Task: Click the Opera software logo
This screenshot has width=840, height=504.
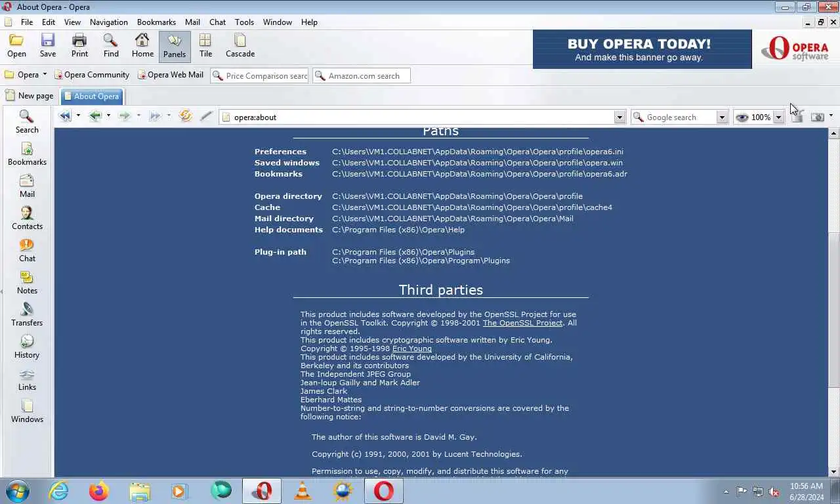Action: 795,49
